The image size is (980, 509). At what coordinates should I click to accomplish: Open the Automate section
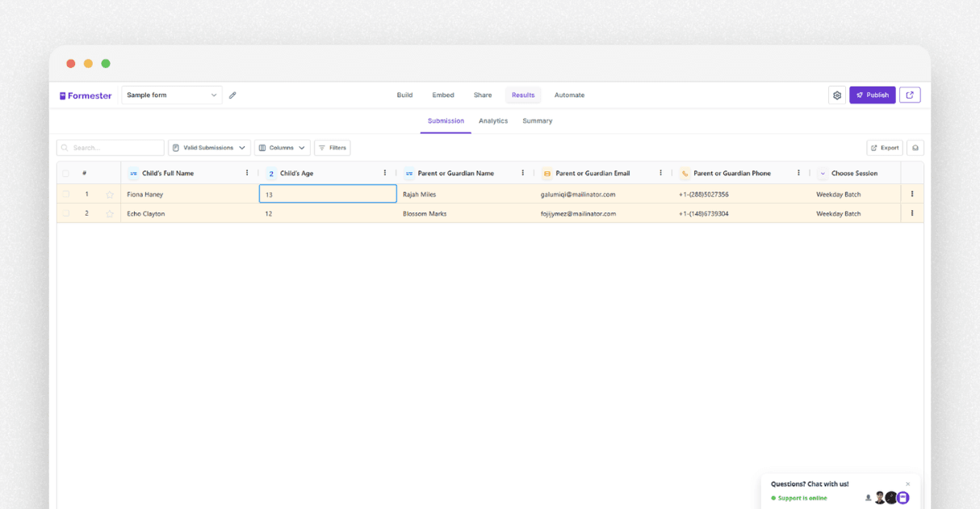569,95
